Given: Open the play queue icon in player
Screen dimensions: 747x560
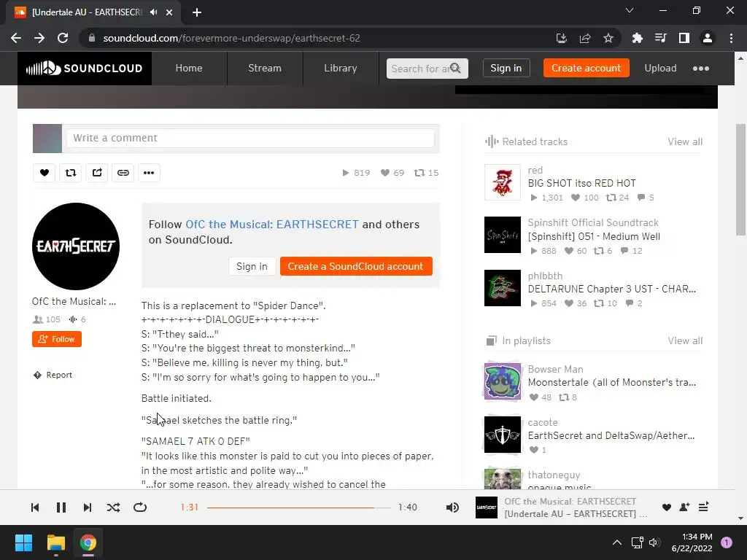Looking at the screenshot, I should pyautogui.click(x=703, y=507).
